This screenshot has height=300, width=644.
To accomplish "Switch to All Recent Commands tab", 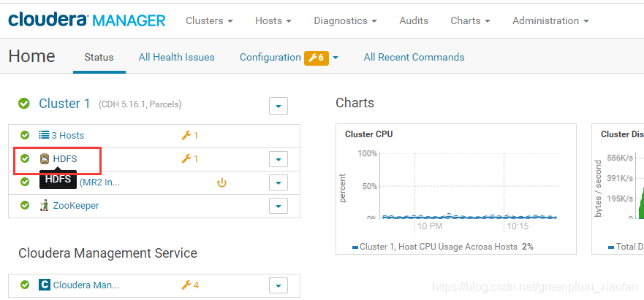I will pos(414,57).
